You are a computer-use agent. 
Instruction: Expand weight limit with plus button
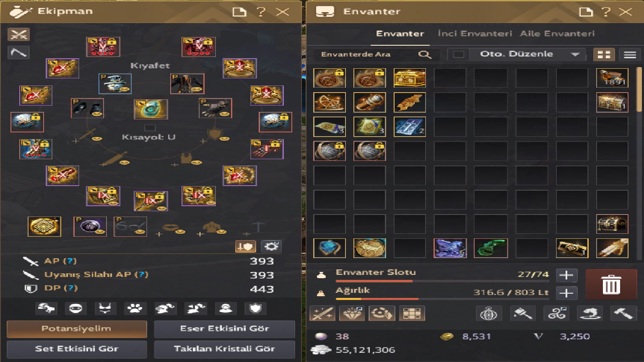tap(566, 293)
